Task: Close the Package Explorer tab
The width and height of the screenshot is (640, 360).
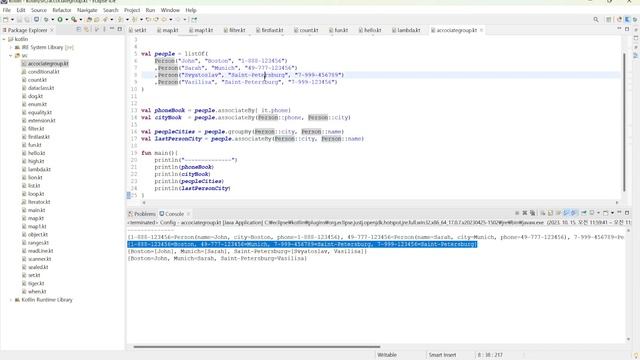Action: pos(52,30)
